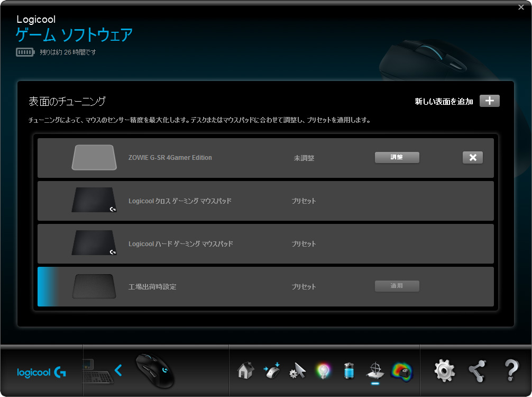532x397 pixels.
Task: Click the 未調整 status text
Action: tap(304, 158)
